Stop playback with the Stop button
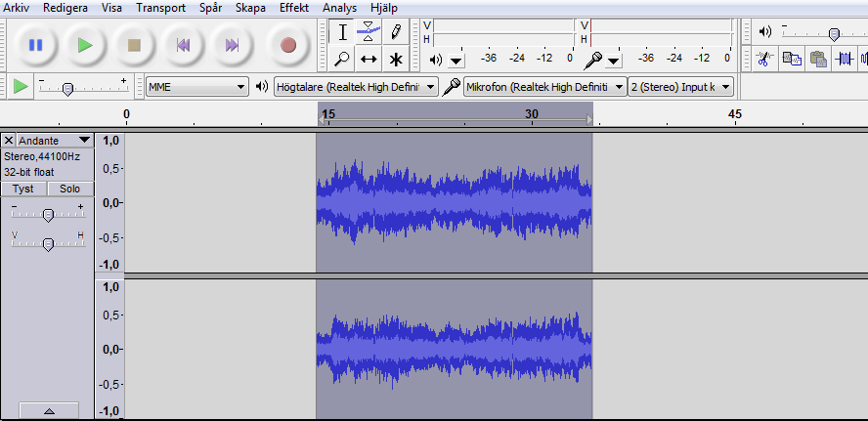Image resolution: width=868 pixels, height=421 pixels. pos(134,45)
